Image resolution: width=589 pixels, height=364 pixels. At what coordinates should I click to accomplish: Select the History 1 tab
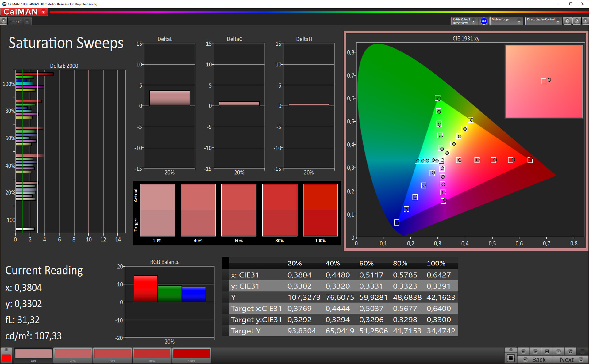[15, 21]
